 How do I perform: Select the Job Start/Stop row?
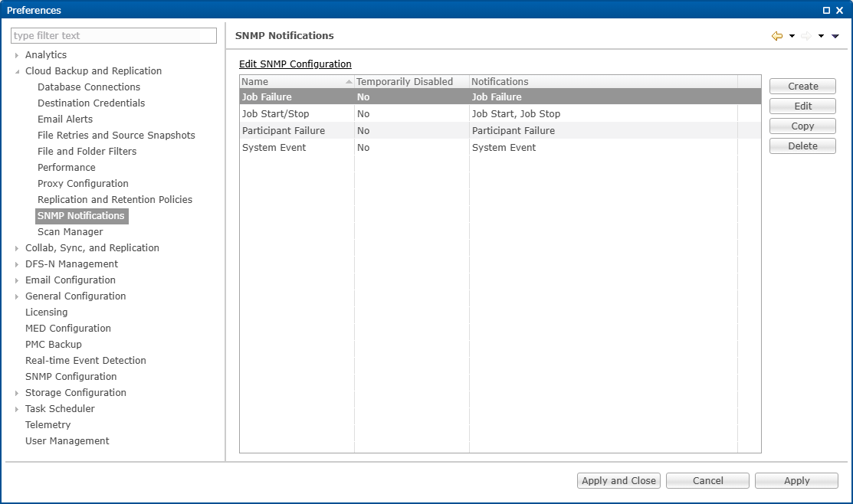tap(500, 113)
